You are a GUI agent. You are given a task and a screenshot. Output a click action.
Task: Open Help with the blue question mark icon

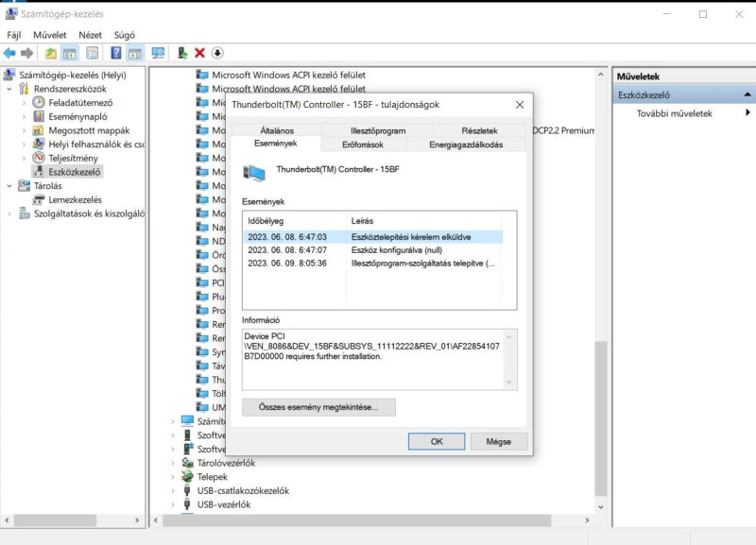pyautogui.click(x=115, y=53)
